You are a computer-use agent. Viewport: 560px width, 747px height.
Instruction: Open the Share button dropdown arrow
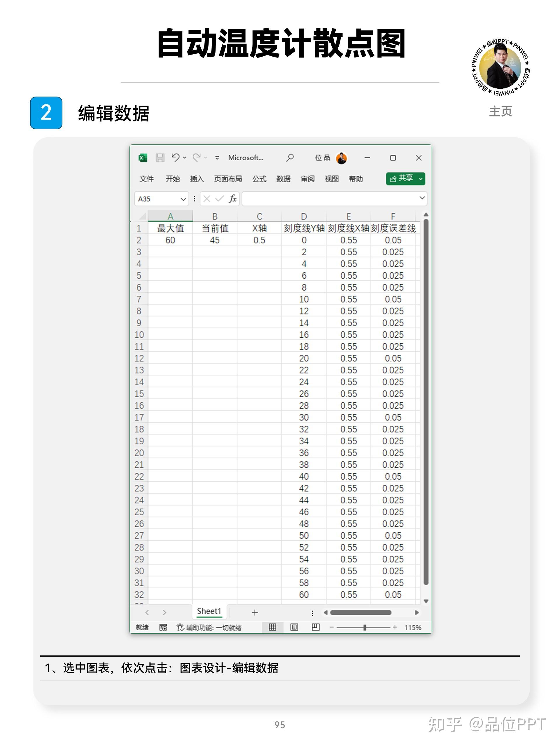pos(421,179)
